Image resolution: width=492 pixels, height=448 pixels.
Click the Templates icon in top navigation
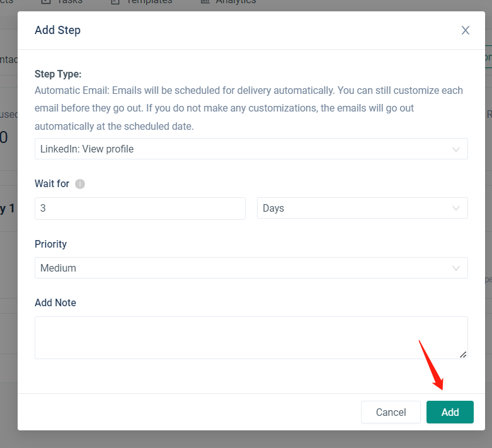(115, 2)
